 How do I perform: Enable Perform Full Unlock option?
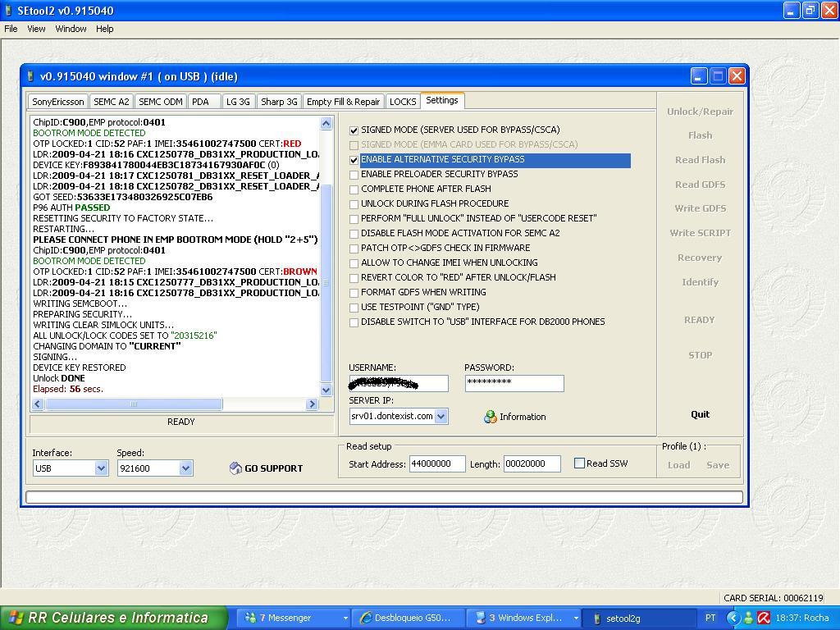354,218
